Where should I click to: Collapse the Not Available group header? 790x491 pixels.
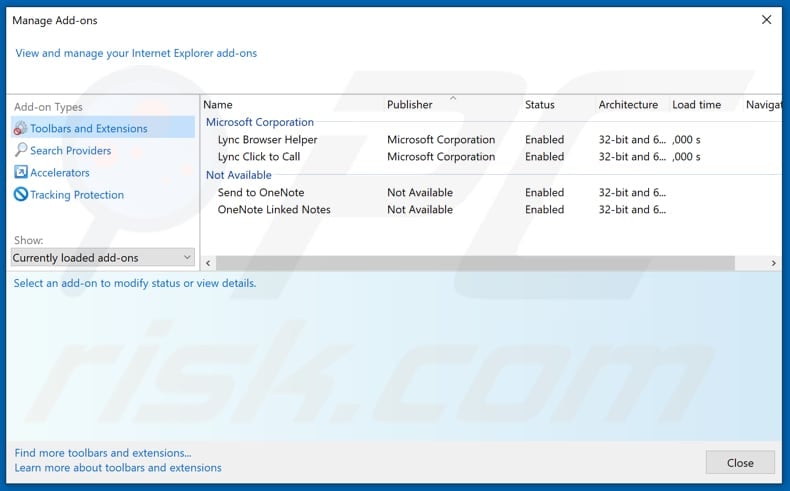239,175
